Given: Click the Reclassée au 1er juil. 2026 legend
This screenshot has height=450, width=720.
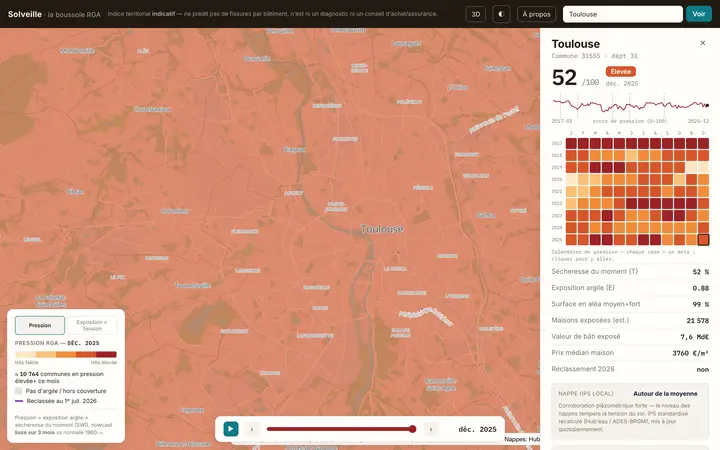Looking at the screenshot, I should pyautogui.click(x=56, y=401).
